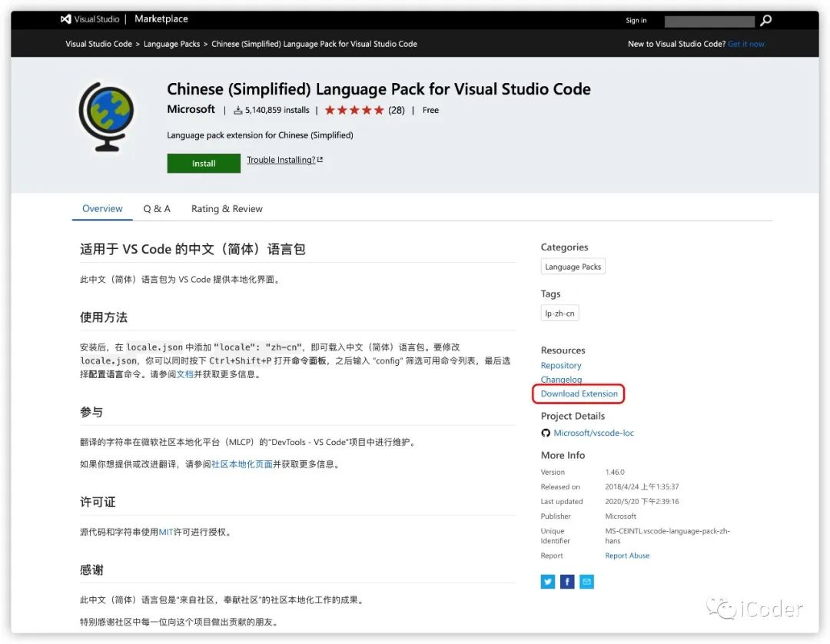Screen dimensions: 830x644
Task: Open the Marketplace home link
Action: [x=161, y=19]
